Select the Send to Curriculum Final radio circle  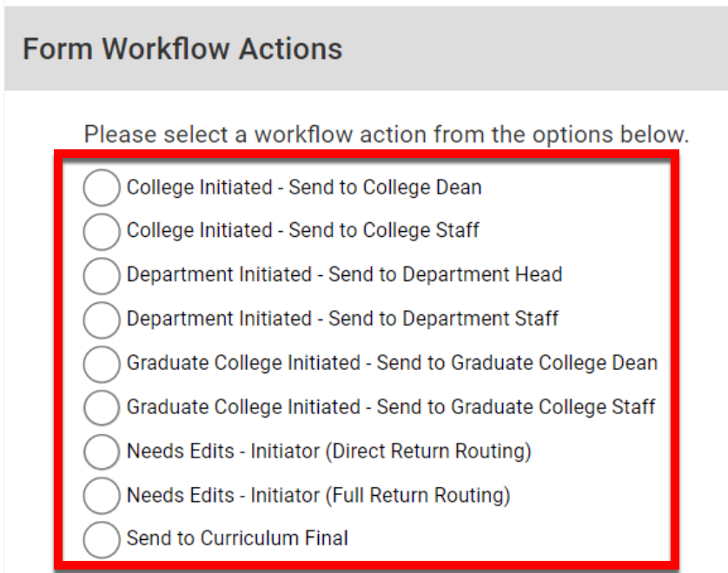pos(101,539)
